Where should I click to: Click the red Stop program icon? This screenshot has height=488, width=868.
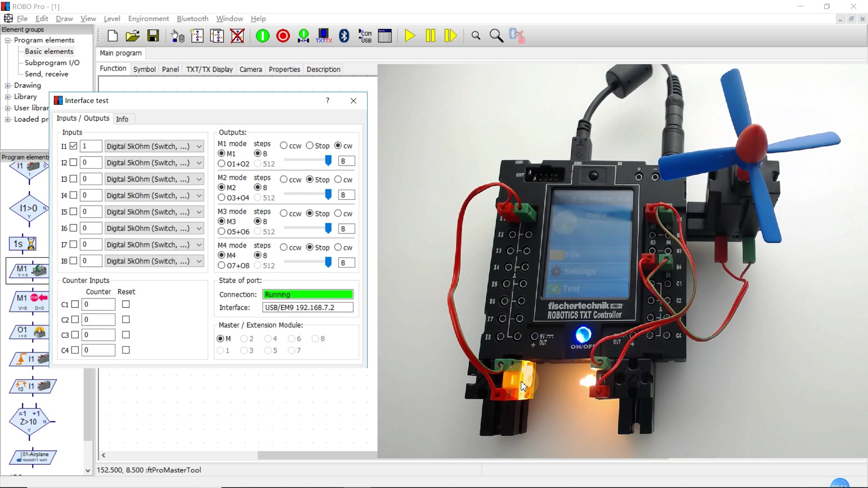[x=283, y=36]
